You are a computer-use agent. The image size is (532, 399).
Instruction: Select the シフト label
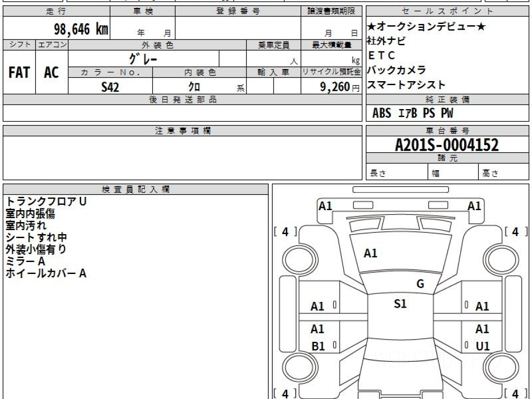coord(19,45)
